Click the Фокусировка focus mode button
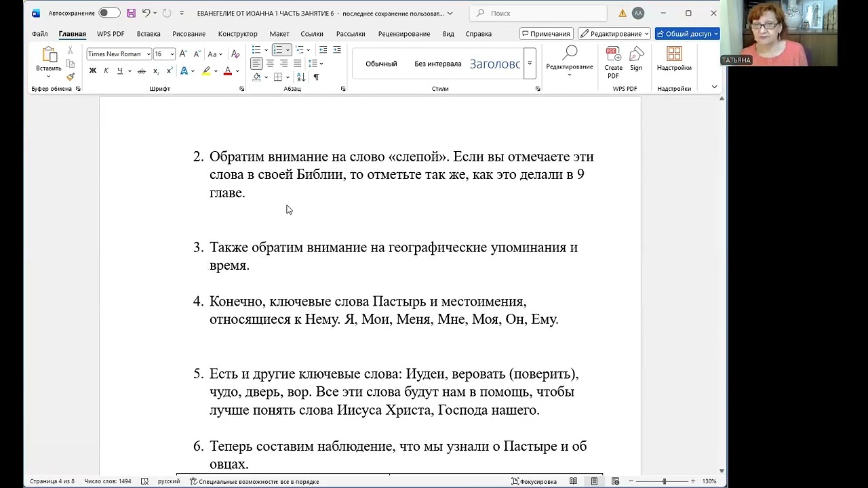Viewport: 868px width, 488px height. coord(535,481)
